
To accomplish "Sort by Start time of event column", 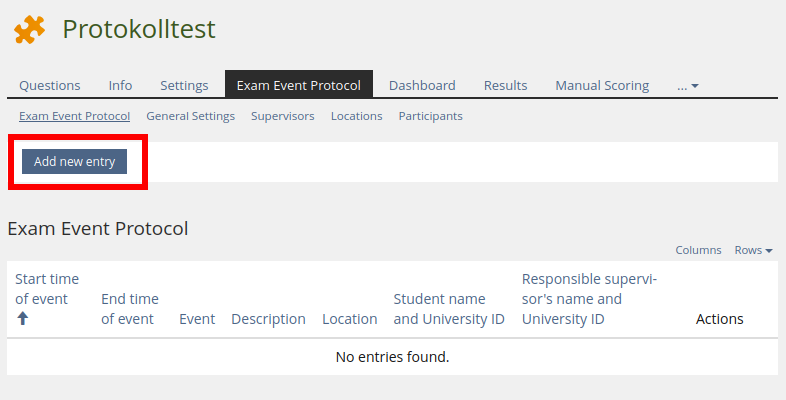I will (x=46, y=288).
